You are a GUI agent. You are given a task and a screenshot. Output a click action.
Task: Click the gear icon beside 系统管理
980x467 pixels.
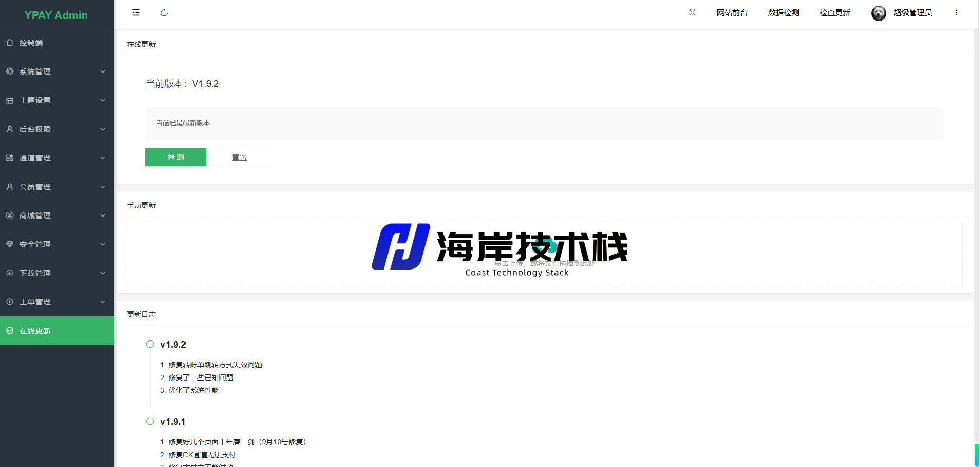[10, 71]
